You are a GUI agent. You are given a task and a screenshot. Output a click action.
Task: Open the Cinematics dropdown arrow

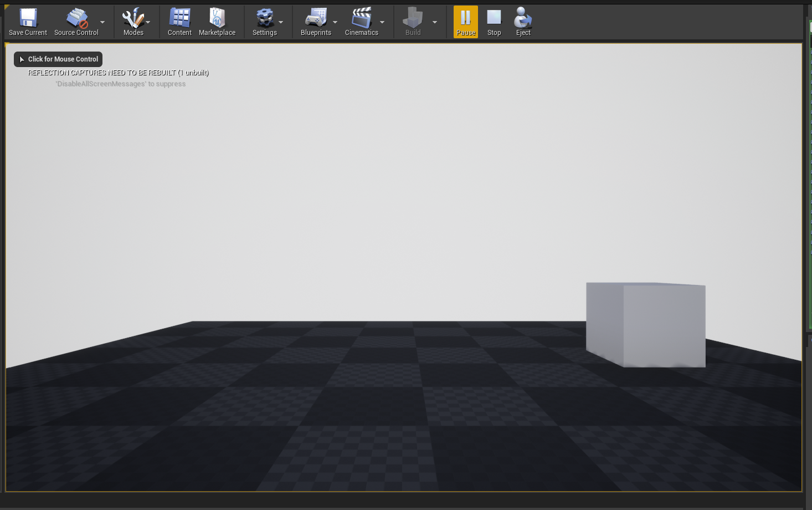tap(382, 22)
